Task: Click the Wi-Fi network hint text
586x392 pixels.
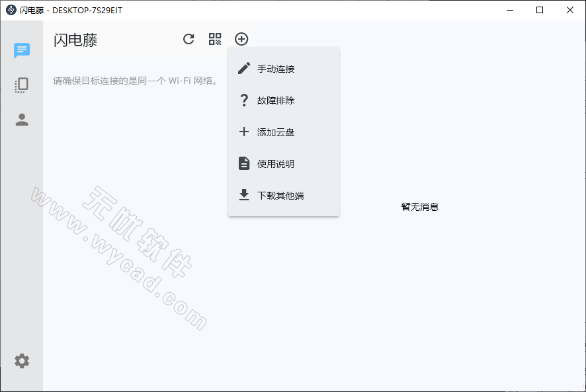Action: [x=136, y=81]
